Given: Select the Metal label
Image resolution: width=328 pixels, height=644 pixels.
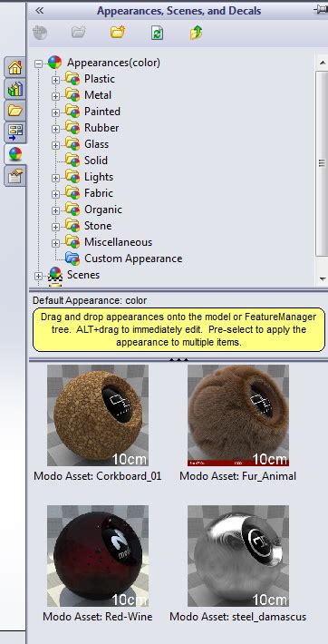Looking at the screenshot, I should coord(98,95).
